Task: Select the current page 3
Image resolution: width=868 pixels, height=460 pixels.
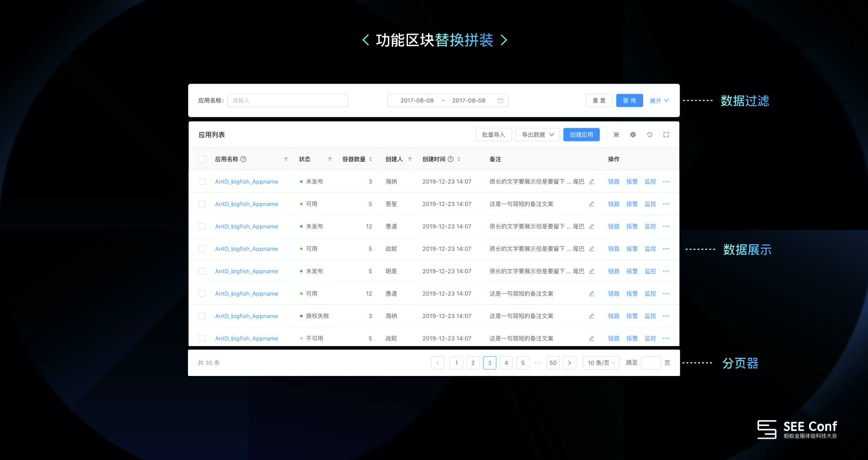Action: [x=490, y=363]
